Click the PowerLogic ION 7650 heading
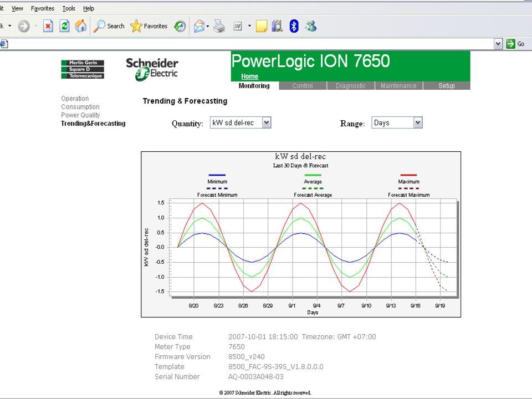Screen dimensions: 532x399 pyautogui.click(x=311, y=61)
